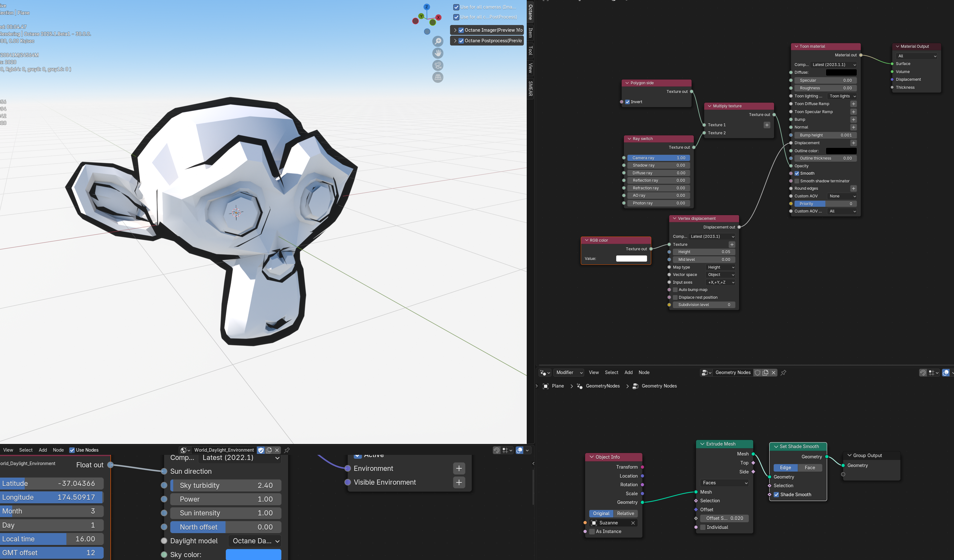Toggle camera view icon in viewport

coord(438,65)
